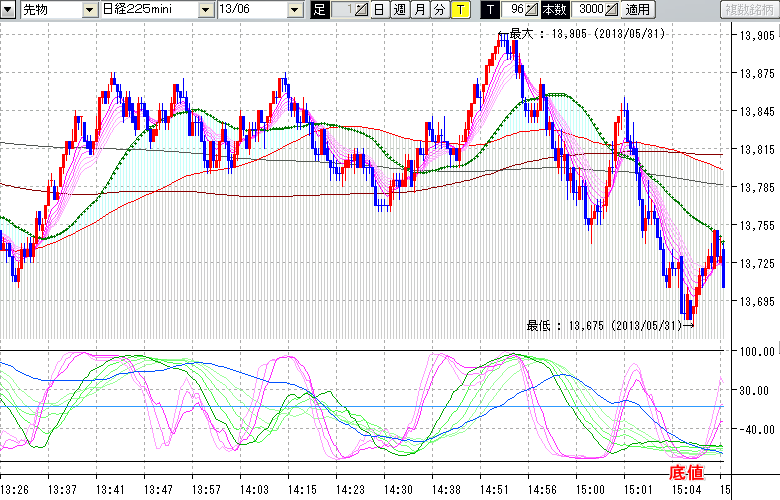Click the red 底値 bottom marker

coord(689,472)
